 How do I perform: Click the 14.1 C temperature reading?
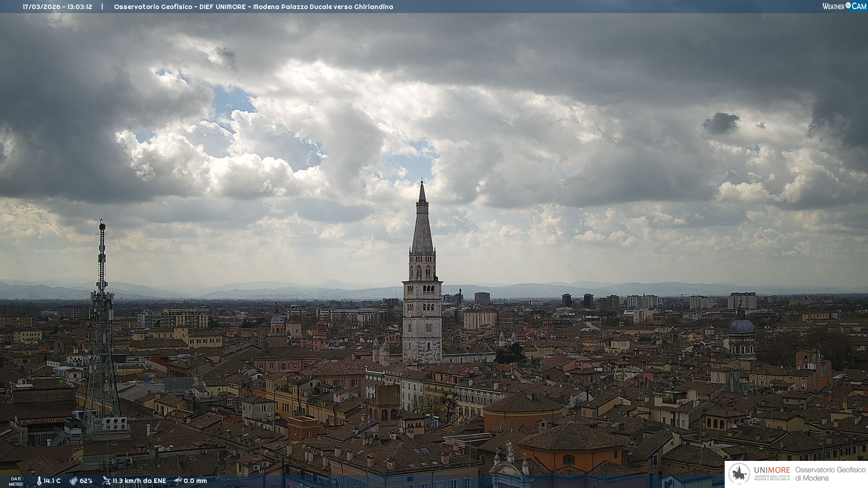[52, 481]
